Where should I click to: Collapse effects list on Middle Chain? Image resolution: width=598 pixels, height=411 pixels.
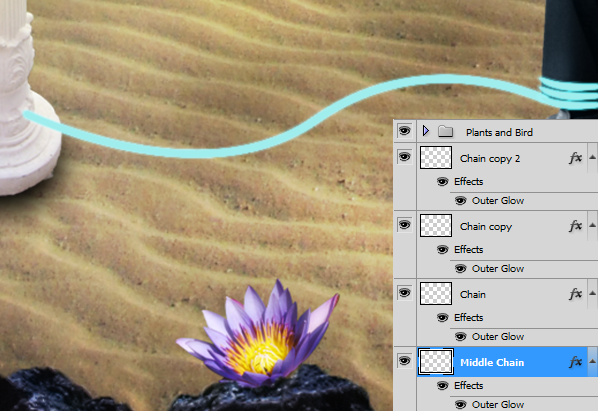coord(592,361)
